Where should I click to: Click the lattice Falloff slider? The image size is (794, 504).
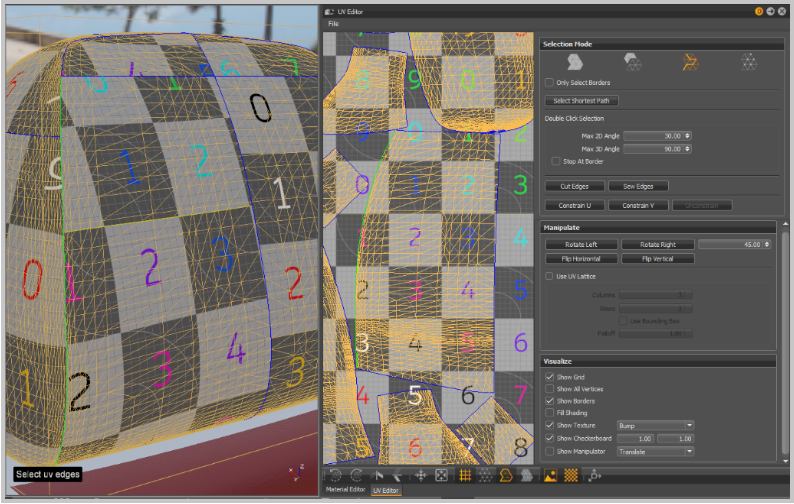[655, 333]
